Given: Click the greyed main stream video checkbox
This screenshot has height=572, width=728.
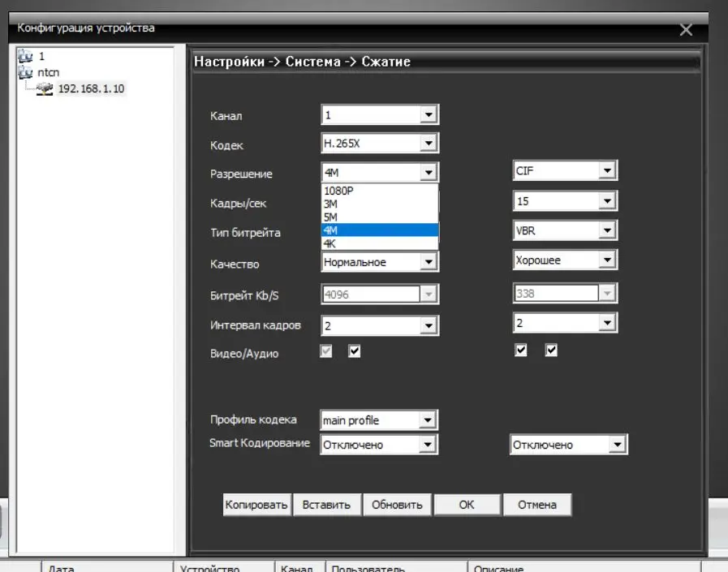Looking at the screenshot, I should coord(326,351).
